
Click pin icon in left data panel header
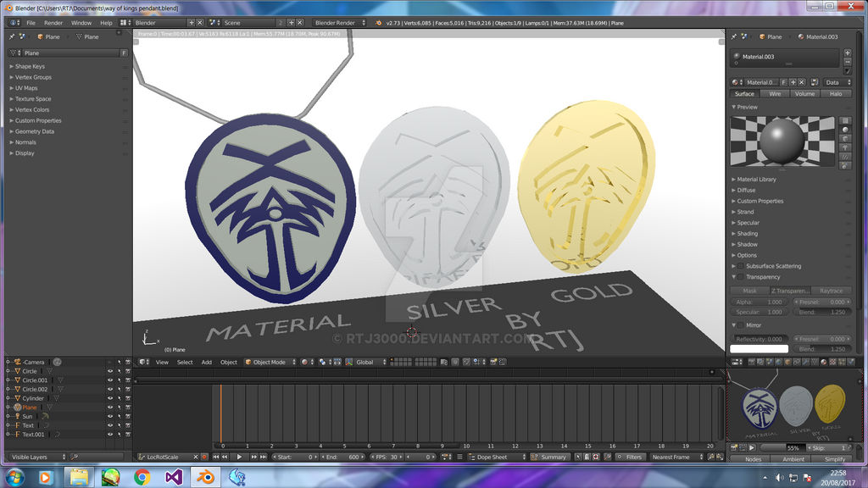point(12,36)
